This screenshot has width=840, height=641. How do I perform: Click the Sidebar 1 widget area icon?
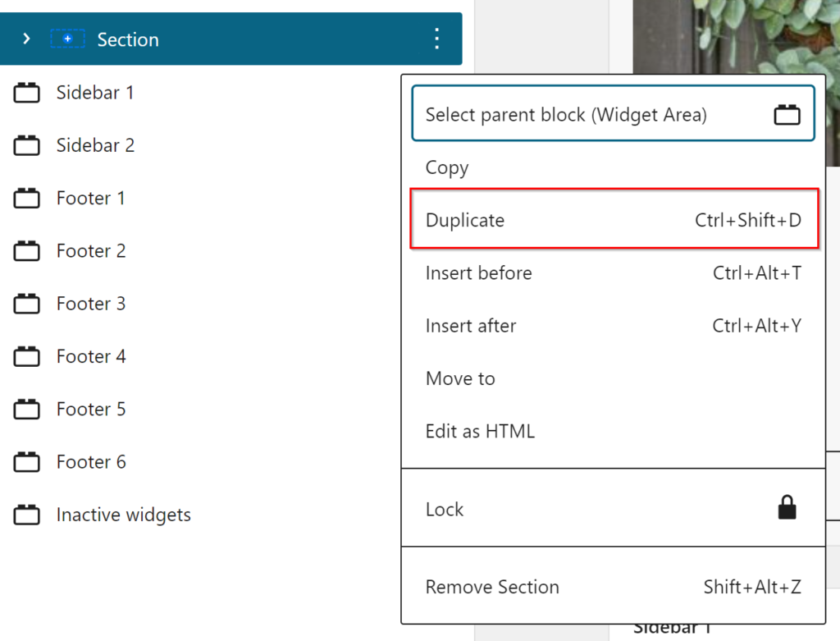tap(27, 94)
